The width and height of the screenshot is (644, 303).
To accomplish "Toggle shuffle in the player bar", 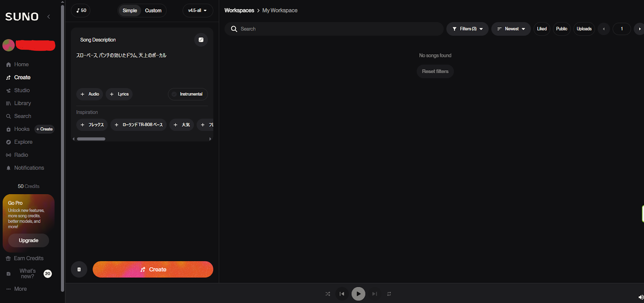I will pos(328,294).
